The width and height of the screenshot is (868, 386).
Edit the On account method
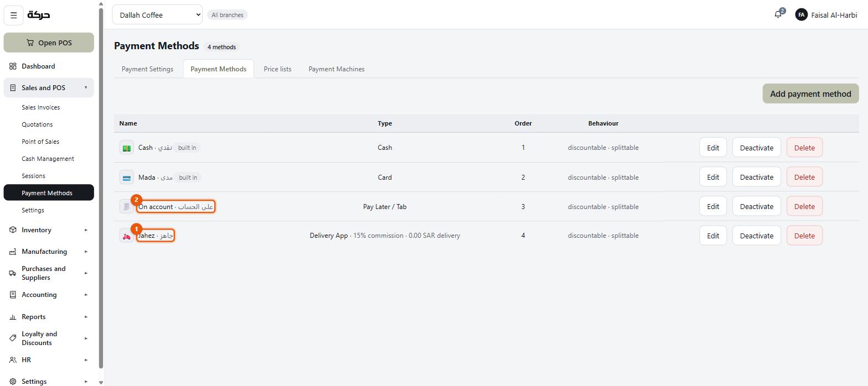click(x=713, y=206)
